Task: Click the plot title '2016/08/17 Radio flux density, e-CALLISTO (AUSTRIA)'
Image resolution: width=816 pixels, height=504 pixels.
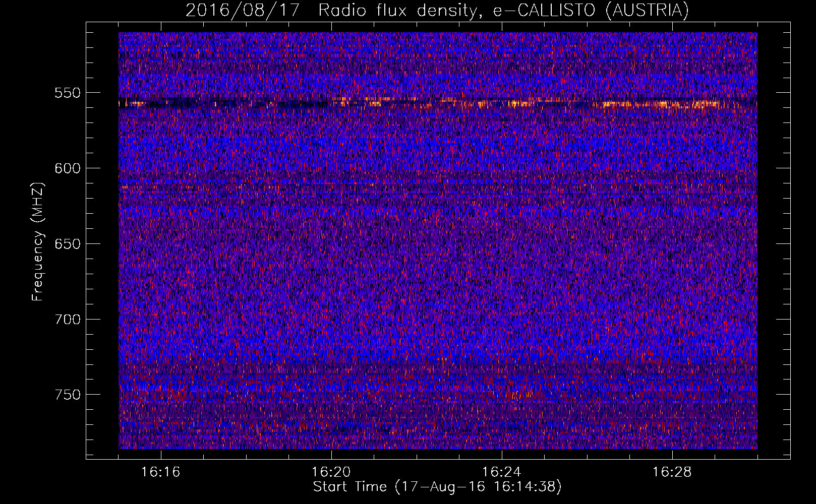Action: click(437, 10)
